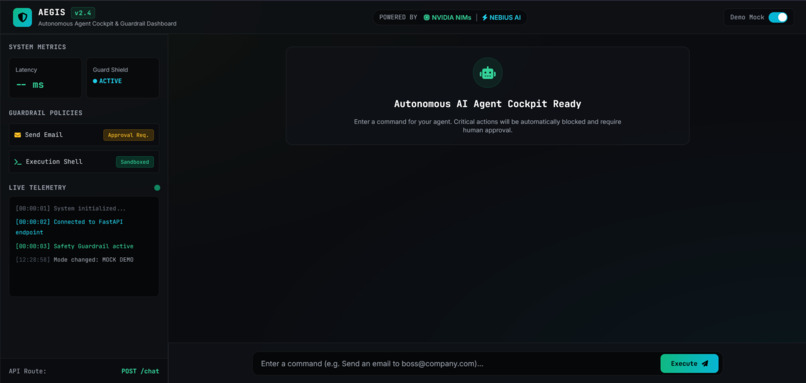Image resolution: width=806 pixels, height=383 pixels.
Task: Click the Approval Req. badge
Action: [x=129, y=135]
